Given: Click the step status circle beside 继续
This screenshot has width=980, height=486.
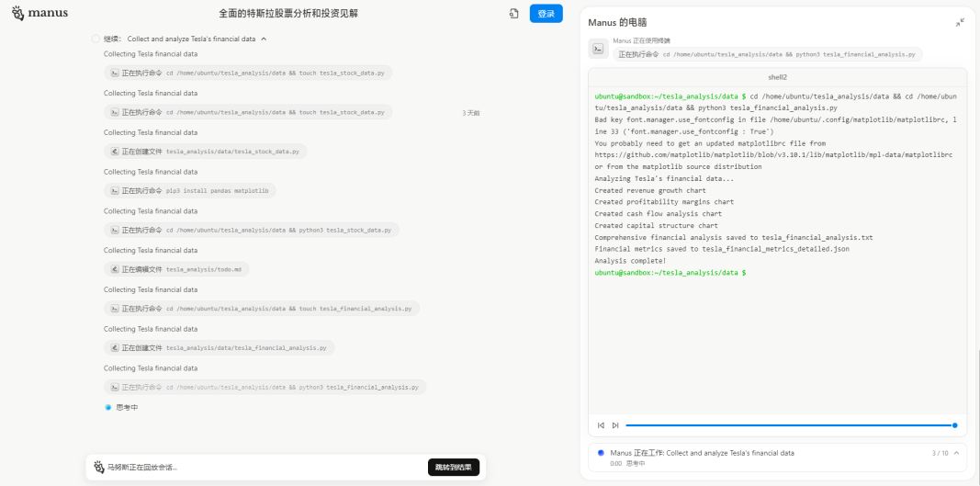Looking at the screenshot, I should click(x=96, y=39).
